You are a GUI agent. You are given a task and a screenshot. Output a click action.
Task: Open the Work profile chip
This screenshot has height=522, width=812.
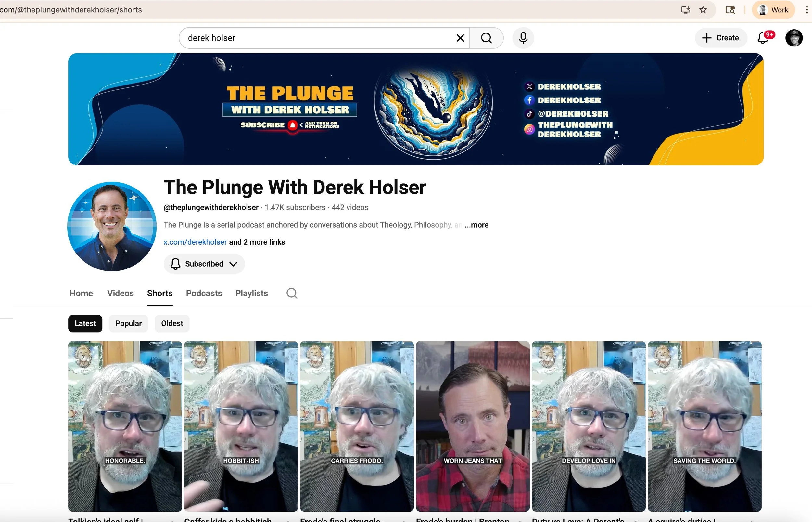773,10
